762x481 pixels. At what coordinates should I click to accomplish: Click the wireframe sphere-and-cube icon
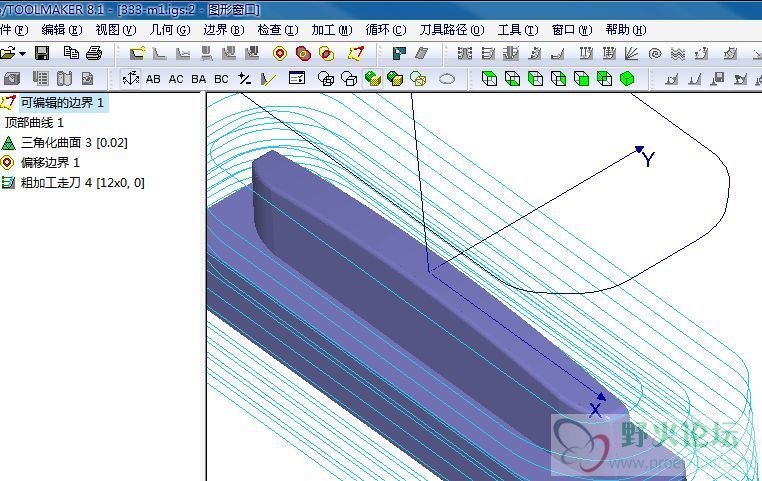coord(326,78)
